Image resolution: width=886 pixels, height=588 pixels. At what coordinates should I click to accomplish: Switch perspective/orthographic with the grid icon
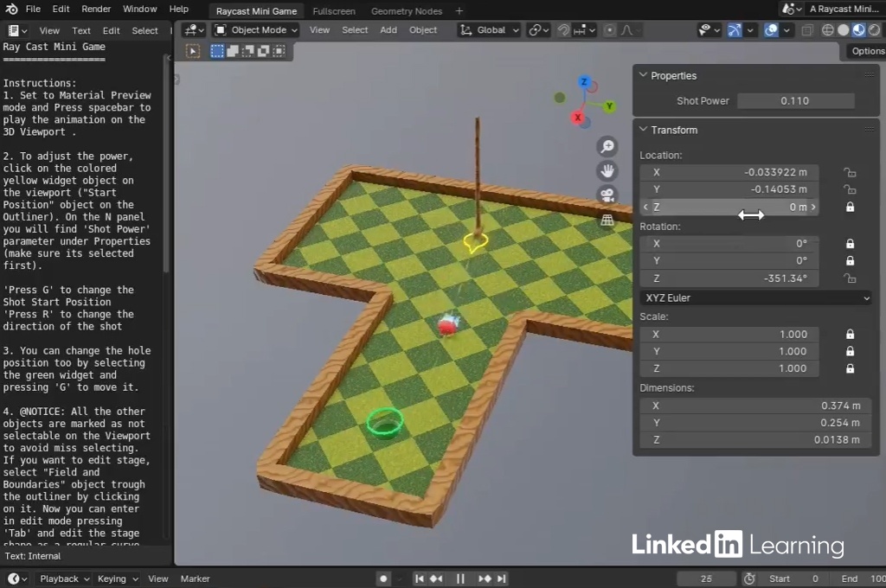[607, 220]
